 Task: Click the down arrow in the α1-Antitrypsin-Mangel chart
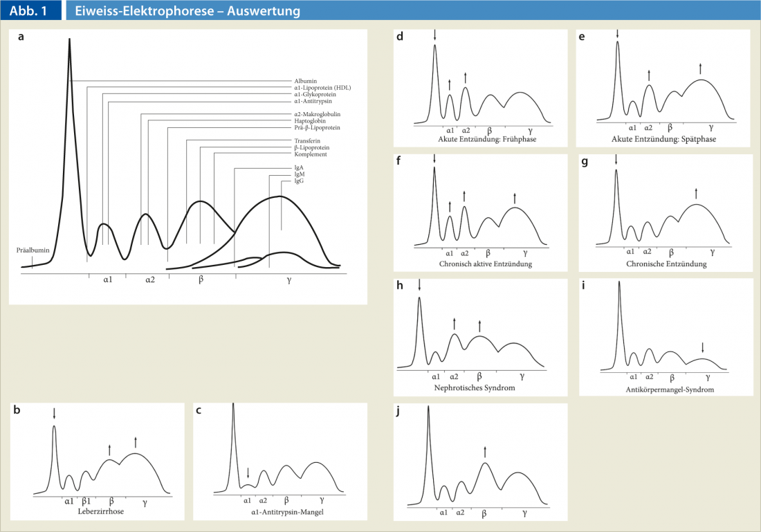[x=248, y=473]
